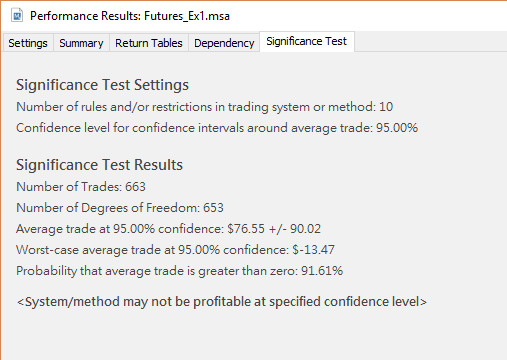Click the rules value 10
This screenshot has height=360, width=507.
tap(386, 107)
